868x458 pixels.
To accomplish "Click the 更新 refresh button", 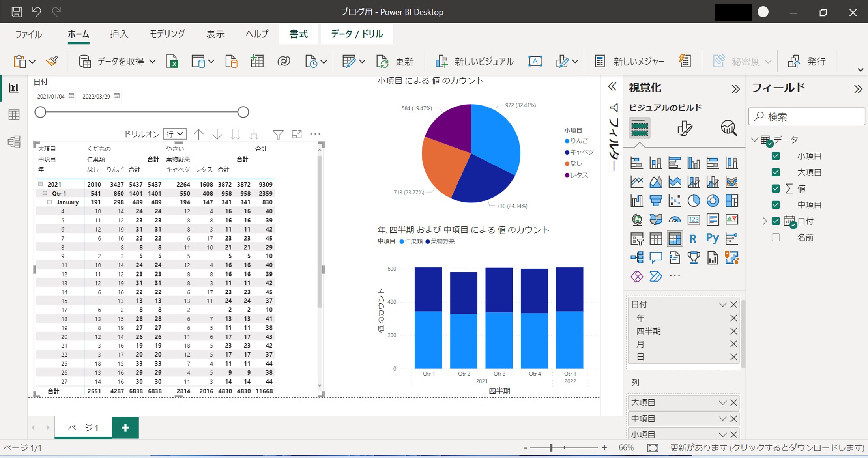I will (395, 62).
